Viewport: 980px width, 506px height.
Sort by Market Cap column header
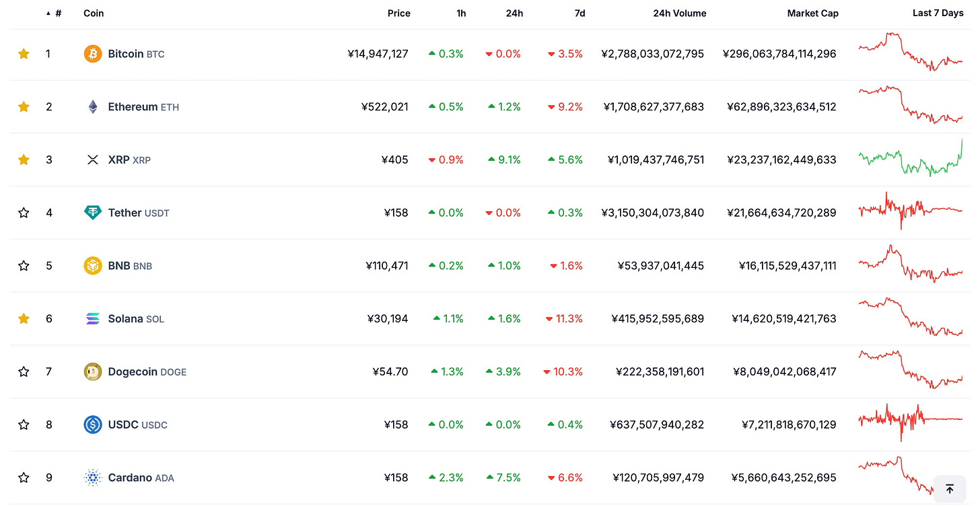pyautogui.click(x=813, y=13)
